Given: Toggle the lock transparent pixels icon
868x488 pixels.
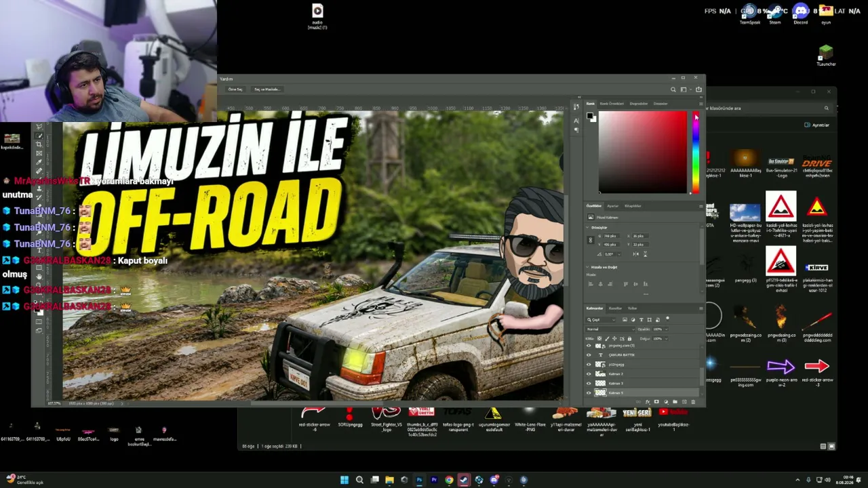Looking at the screenshot, I should click(599, 338).
